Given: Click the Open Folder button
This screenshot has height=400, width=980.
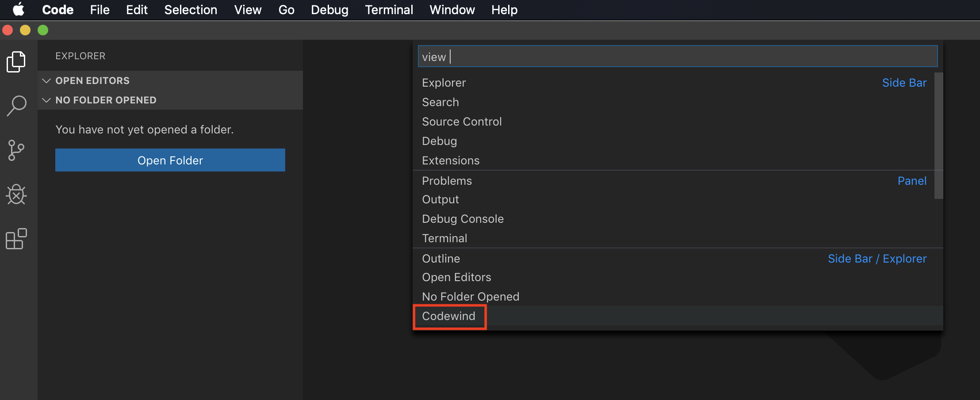Looking at the screenshot, I should 170,160.
